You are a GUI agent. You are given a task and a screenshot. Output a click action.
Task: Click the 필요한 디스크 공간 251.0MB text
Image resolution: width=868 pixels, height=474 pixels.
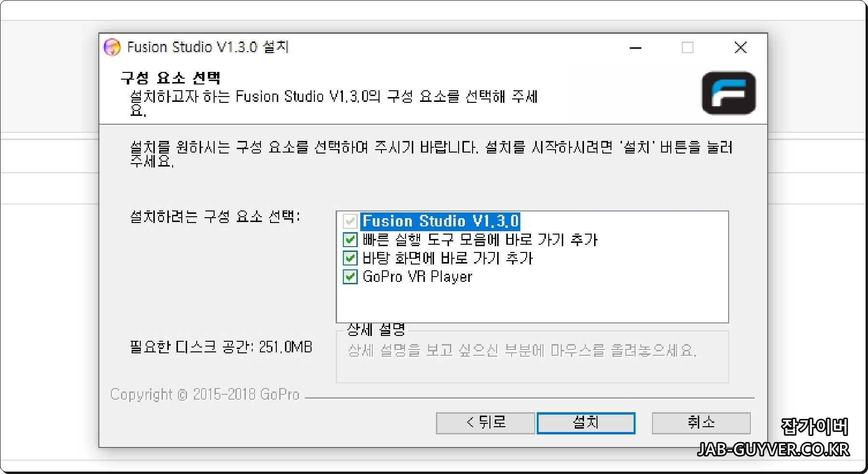coord(221,347)
